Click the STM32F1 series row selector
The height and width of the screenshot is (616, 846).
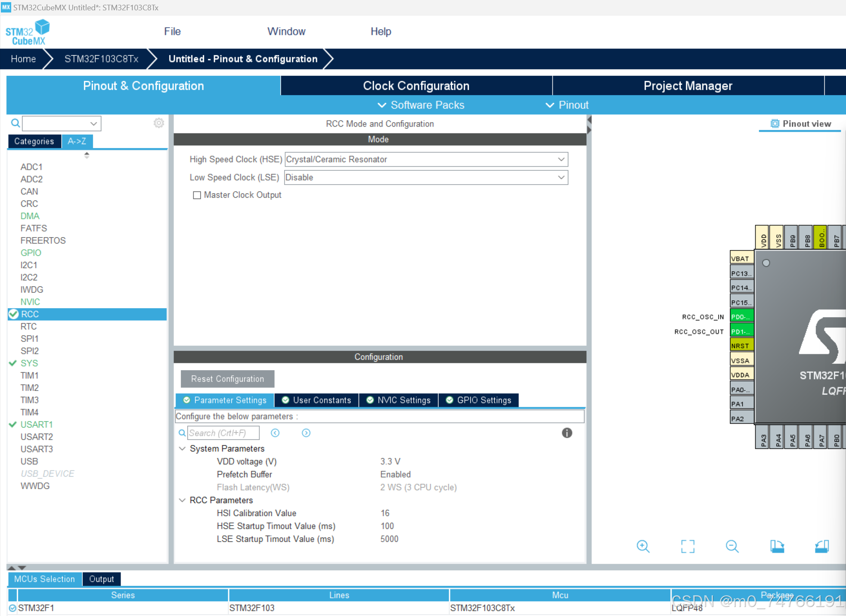click(x=12, y=608)
